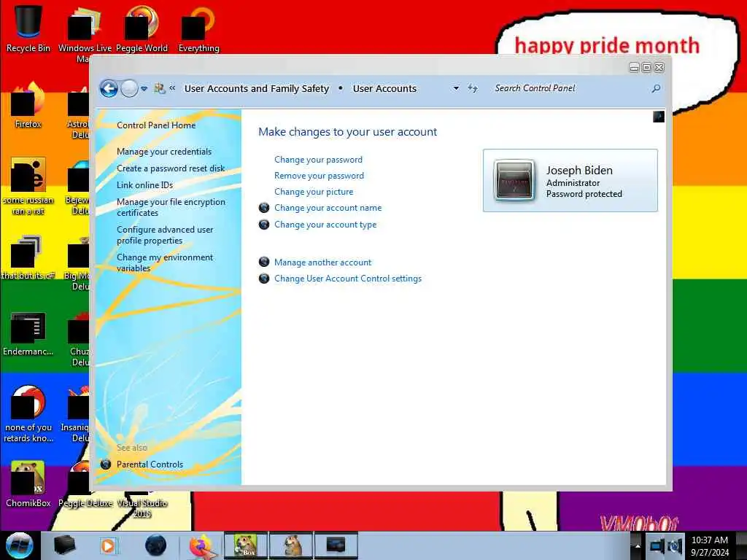Open Link online IDs
This screenshot has width=747, height=560.
145,184
